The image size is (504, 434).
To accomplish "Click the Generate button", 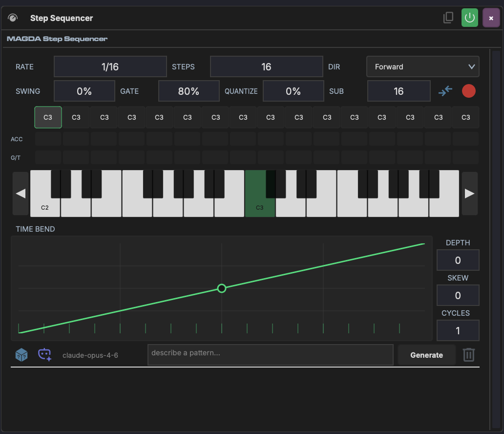I will coord(426,355).
